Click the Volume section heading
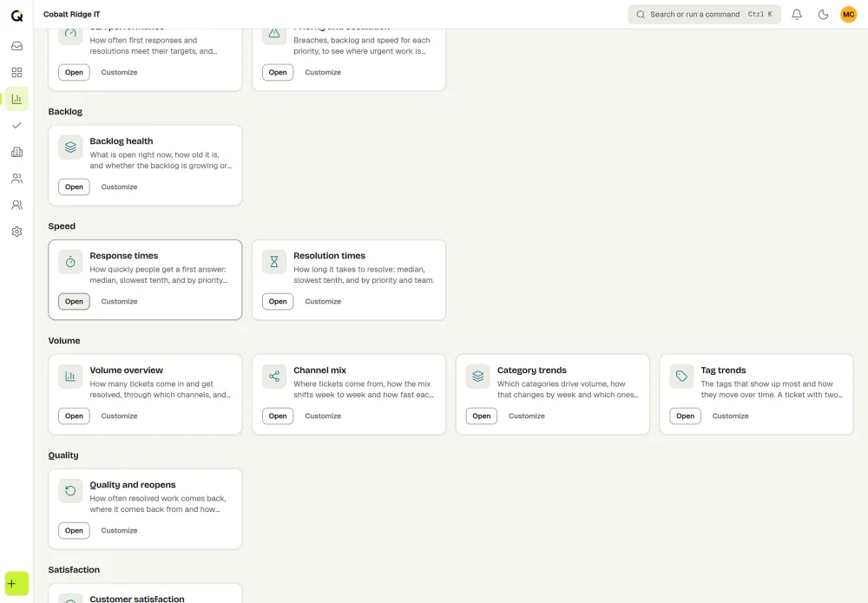This screenshot has width=868, height=603. point(64,341)
